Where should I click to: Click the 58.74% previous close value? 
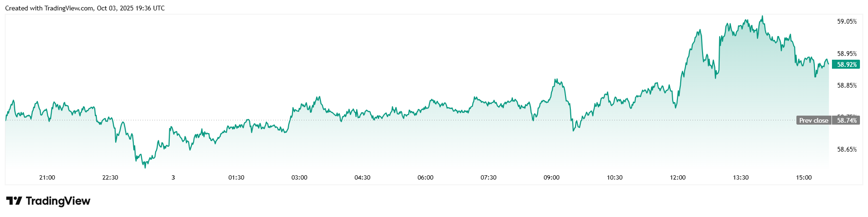tap(846, 120)
